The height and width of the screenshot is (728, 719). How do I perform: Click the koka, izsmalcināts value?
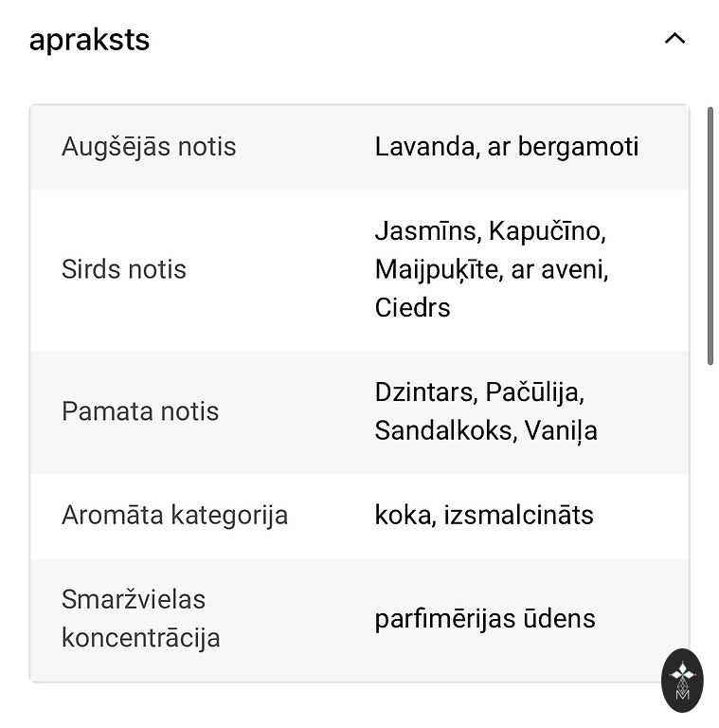484,515
